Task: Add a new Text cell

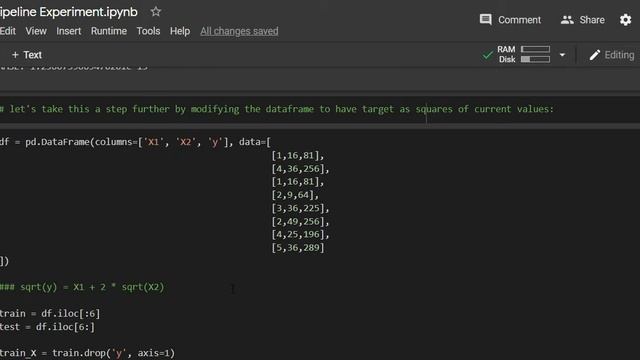Action: [x=27, y=55]
